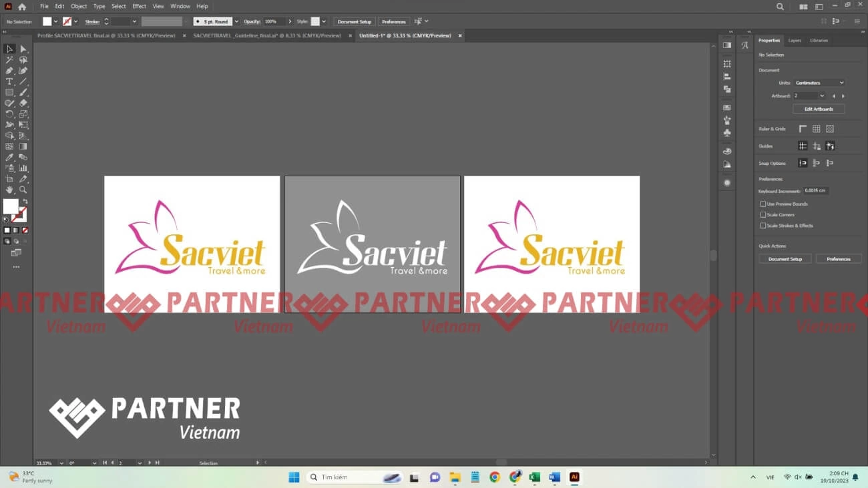Viewport: 868px width, 488px height.
Task: Click the Opacity 100% field
Action: (274, 21)
